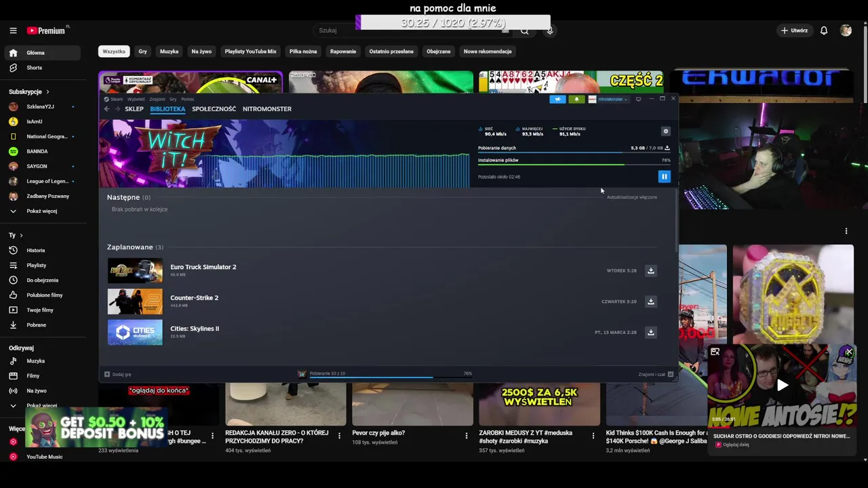This screenshot has height=488, width=868.
Task: Open the NITROMONSTER profile tab
Action: pos(267,108)
